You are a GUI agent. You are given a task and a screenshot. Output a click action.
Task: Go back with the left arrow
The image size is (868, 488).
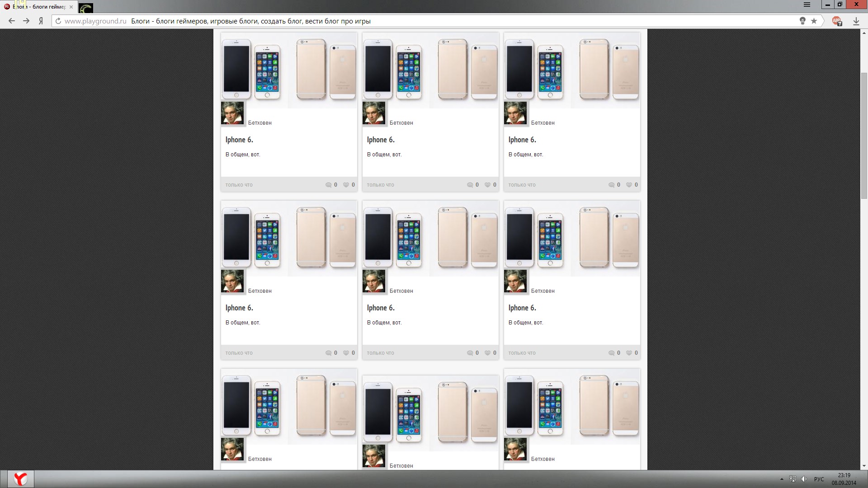click(12, 21)
